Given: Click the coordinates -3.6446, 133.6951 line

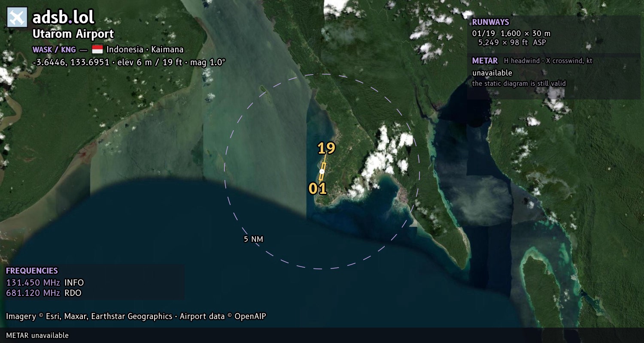Looking at the screenshot, I should [x=129, y=62].
